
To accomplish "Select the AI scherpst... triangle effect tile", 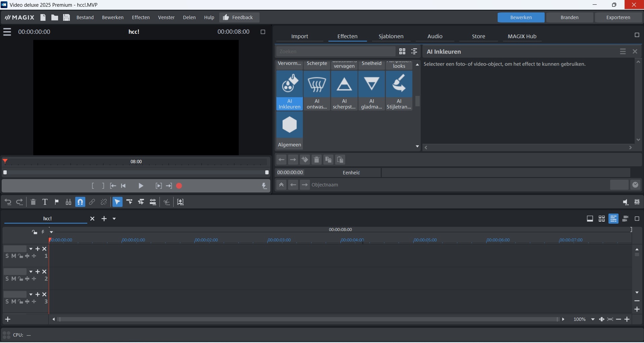I will click(344, 91).
